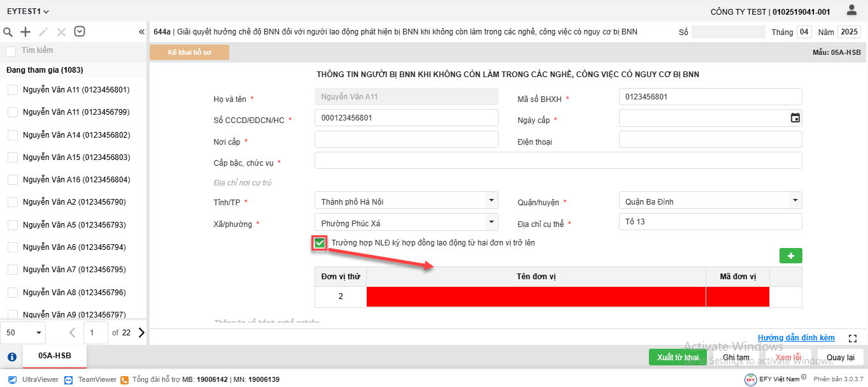
Task: Open the Hướng dẫn đính kèm link
Action: pos(796,338)
